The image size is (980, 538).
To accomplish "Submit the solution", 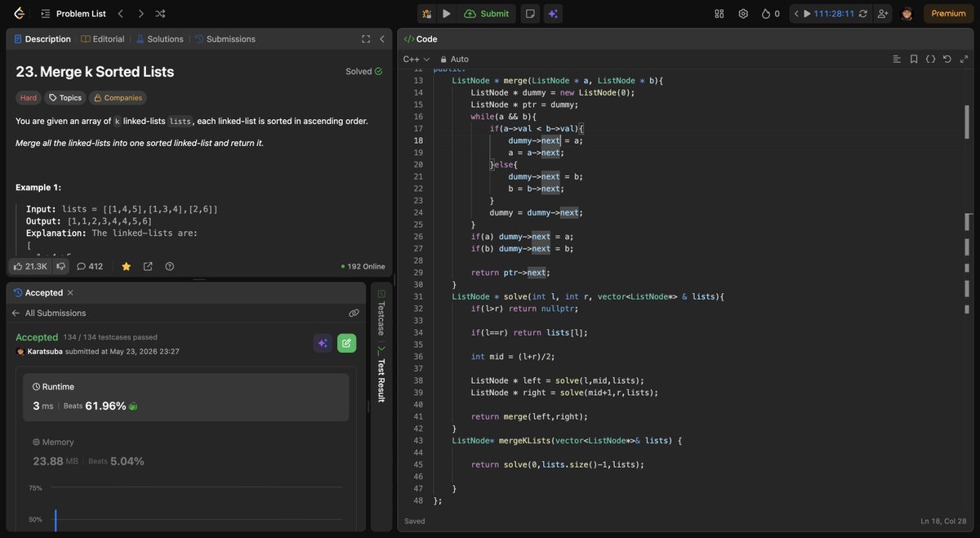I will click(x=487, y=13).
